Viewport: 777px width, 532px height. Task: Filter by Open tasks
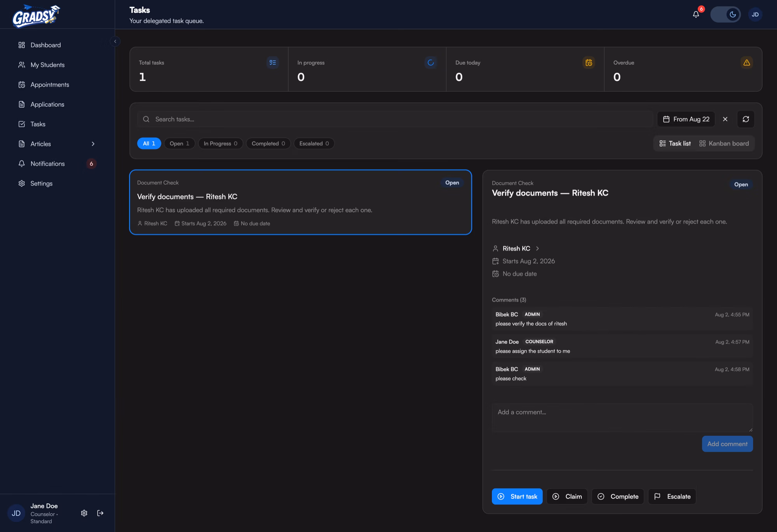click(x=179, y=144)
